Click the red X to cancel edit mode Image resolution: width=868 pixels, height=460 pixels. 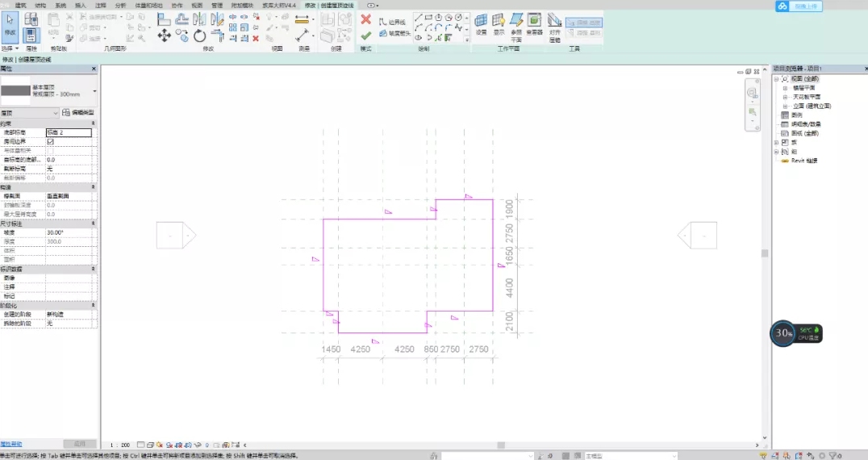365,19
